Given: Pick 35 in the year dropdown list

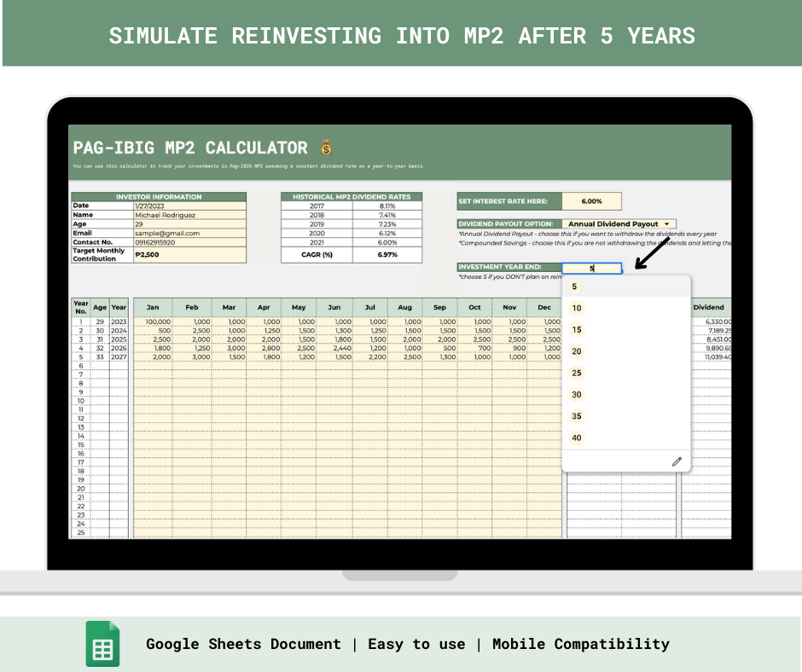Looking at the screenshot, I should coord(577,416).
